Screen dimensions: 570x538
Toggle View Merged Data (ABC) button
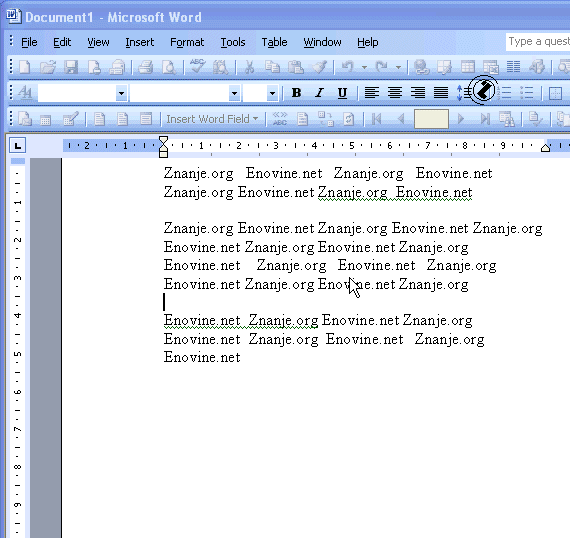(280, 119)
